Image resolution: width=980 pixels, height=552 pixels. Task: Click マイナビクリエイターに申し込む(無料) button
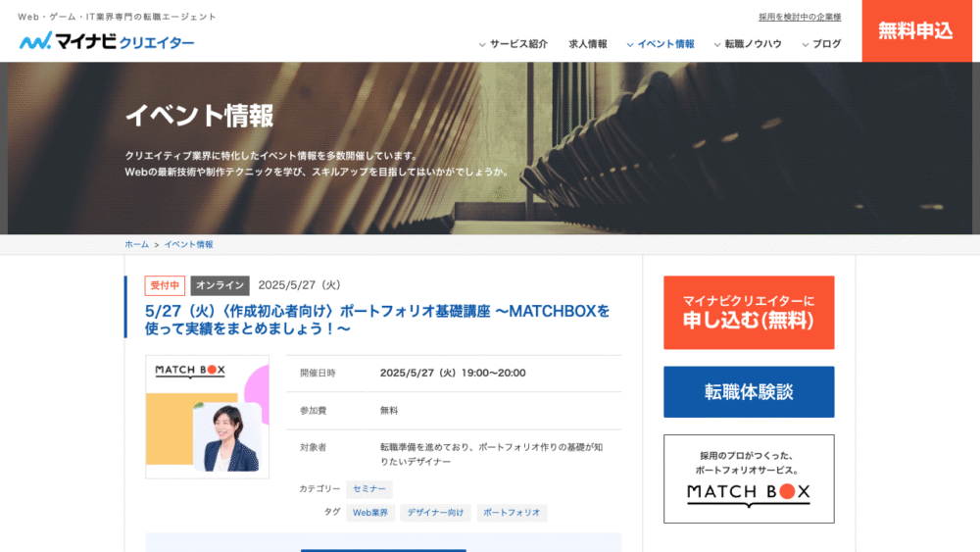(x=749, y=313)
